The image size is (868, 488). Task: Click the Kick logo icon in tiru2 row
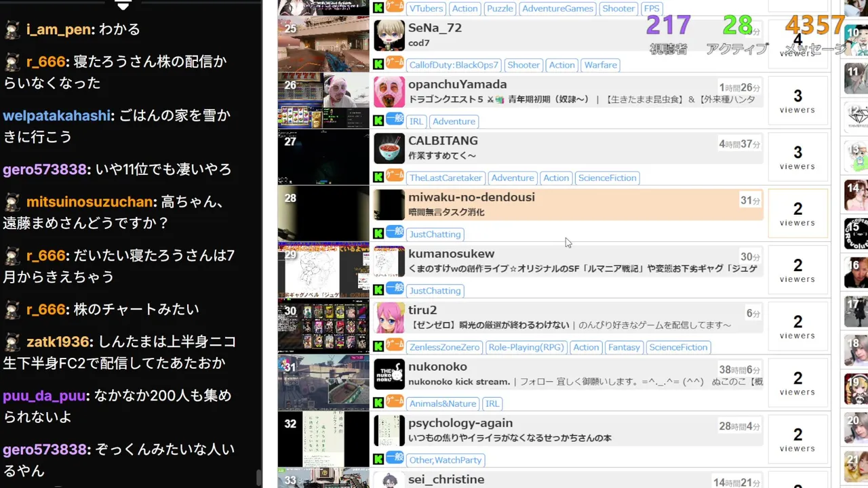[x=378, y=346]
